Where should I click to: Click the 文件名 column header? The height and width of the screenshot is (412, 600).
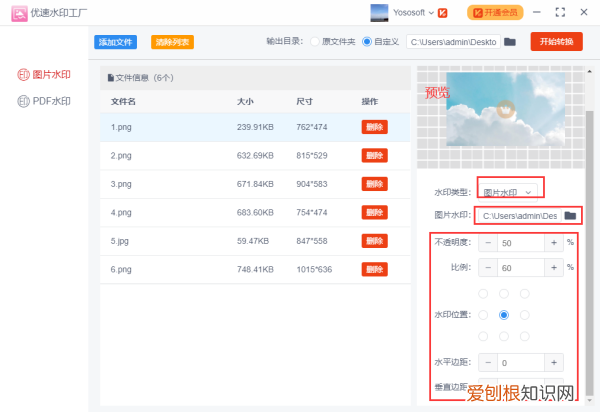(123, 101)
